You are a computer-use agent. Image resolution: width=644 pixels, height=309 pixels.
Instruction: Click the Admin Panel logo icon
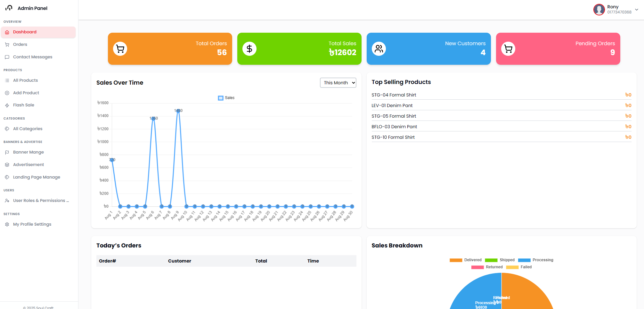click(x=9, y=8)
